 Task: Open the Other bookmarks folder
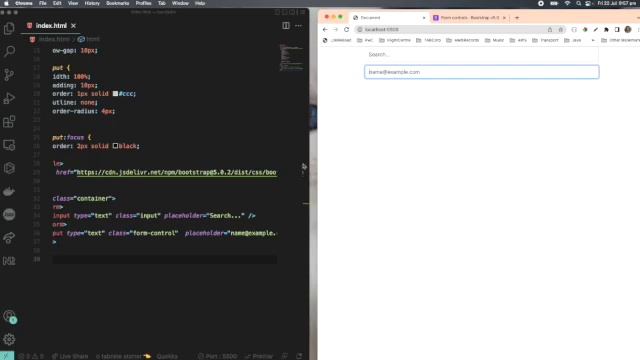point(620,40)
